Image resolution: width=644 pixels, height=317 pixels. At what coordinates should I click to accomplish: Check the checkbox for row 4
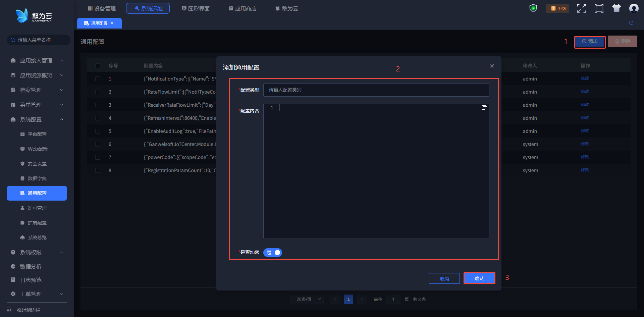[98, 118]
